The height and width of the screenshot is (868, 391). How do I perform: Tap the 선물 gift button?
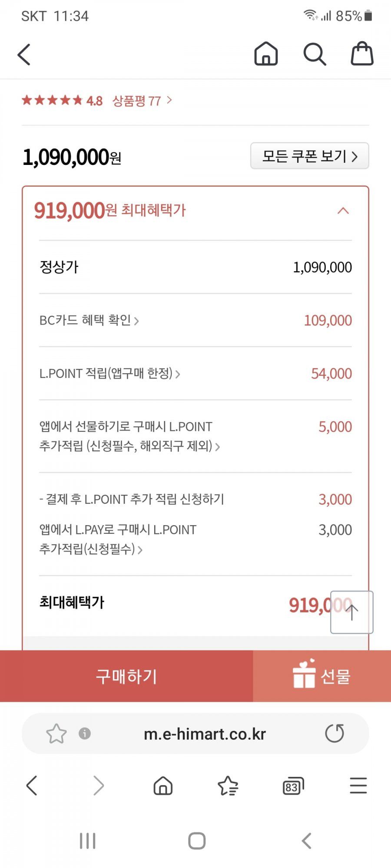click(x=322, y=676)
